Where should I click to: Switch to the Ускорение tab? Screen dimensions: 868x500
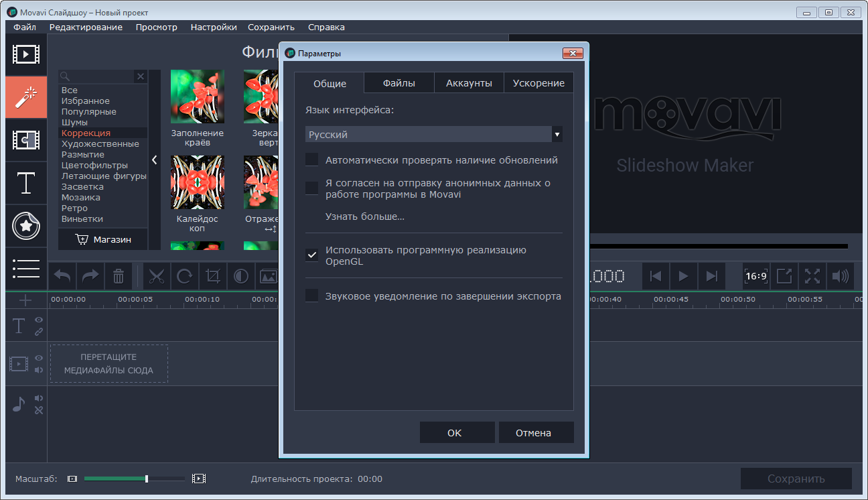point(538,83)
